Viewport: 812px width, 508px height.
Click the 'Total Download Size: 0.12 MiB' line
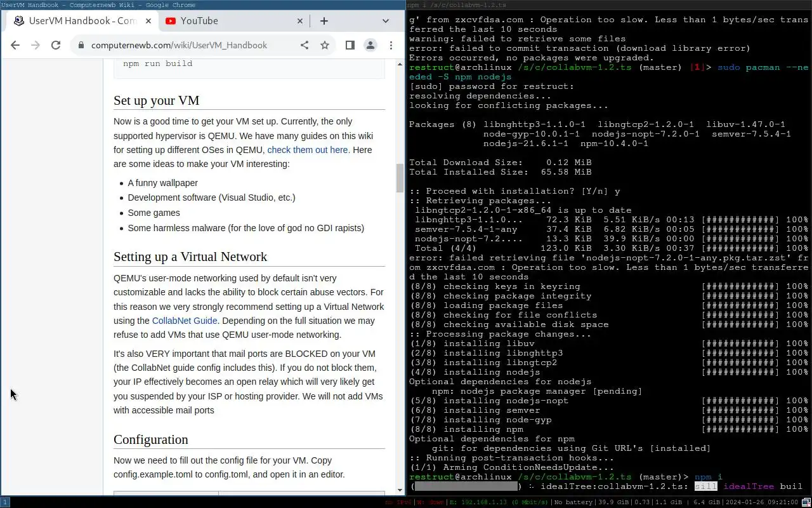pos(500,163)
